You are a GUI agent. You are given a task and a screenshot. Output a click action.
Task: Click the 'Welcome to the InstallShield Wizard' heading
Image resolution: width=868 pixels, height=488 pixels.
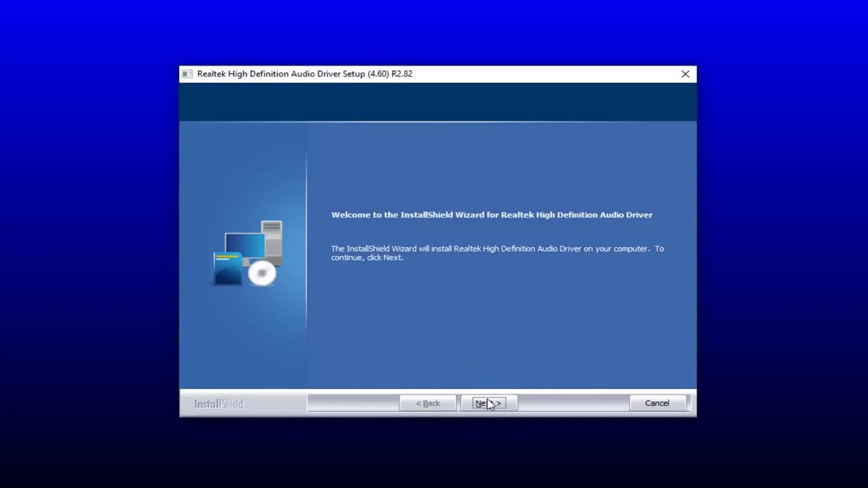pyautogui.click(x=492, y=215)
